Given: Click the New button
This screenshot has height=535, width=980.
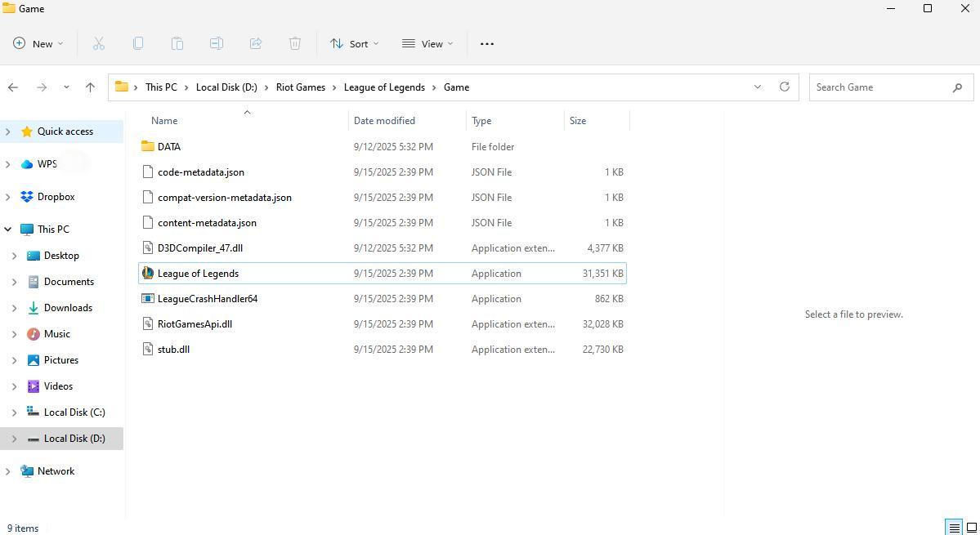Looking at the screenshot, I should (38, 44).
